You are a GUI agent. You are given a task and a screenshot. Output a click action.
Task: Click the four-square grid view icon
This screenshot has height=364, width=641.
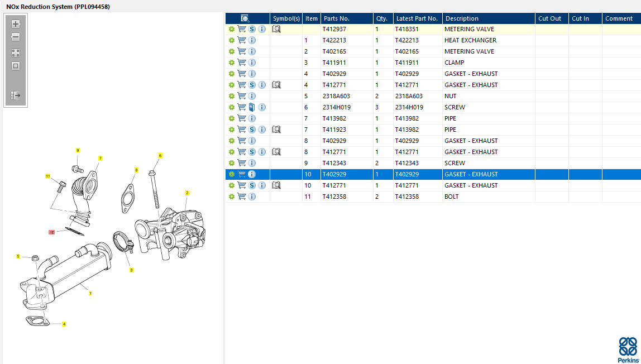(x=16, y=53)
